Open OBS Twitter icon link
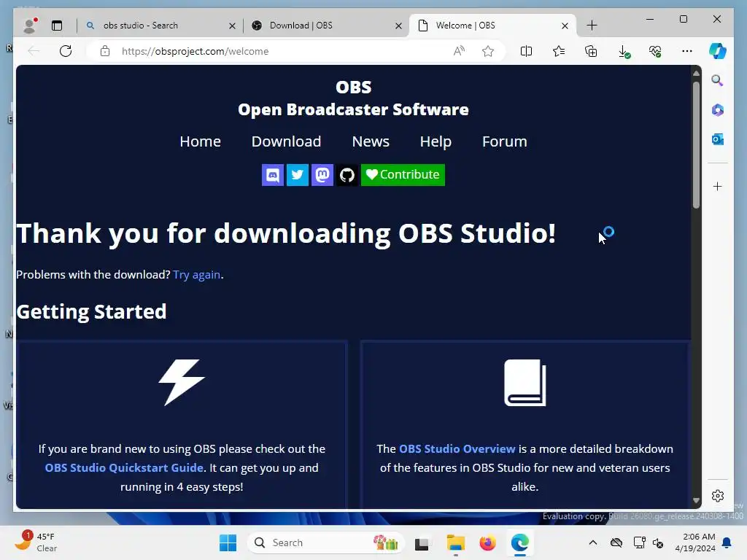Image resolution: width=747 pixels, height=560 pixels. [x=298, y=175]
